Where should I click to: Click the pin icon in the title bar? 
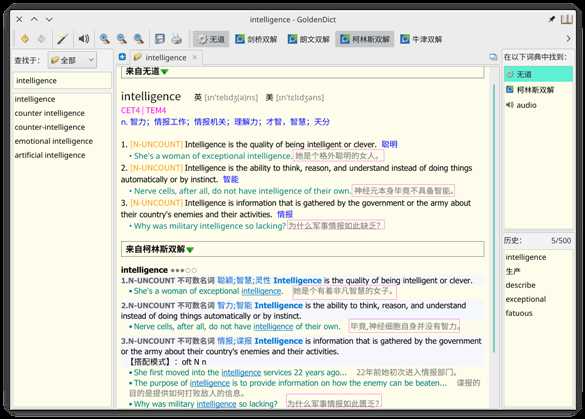pos(551,19)
